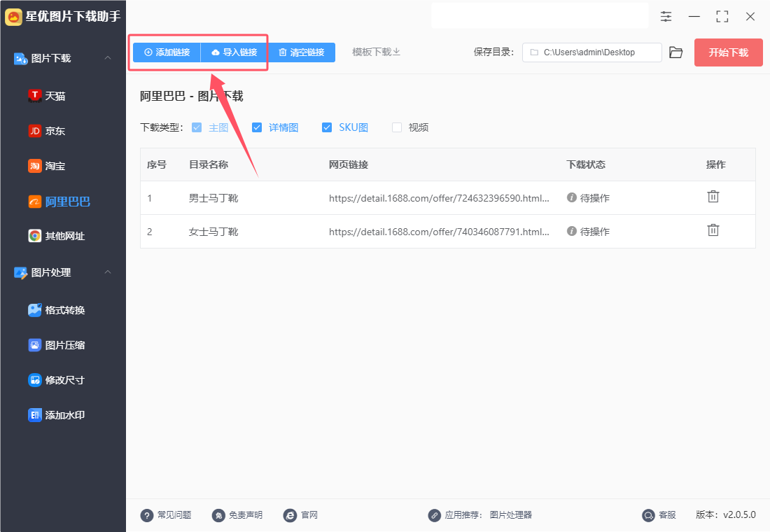Click the orange 淘宝 icon
This screenshot has width=770, height=532.
(x=34, y=166)
